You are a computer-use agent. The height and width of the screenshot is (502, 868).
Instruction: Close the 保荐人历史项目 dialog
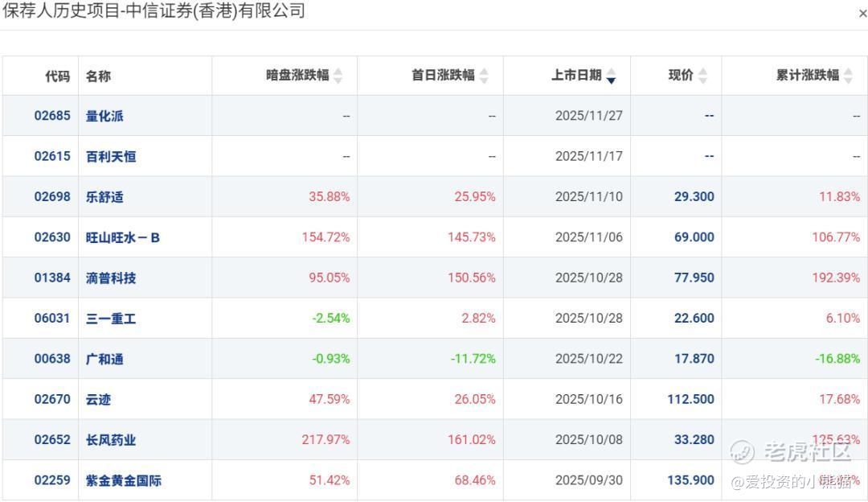click(862, 14)
